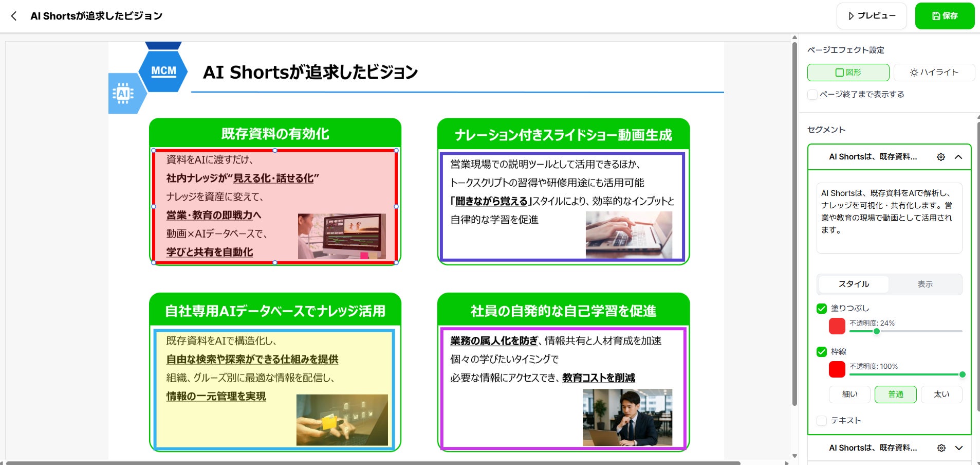
Task: Click the text 教育コストを削減
Action: click(599, 378)
